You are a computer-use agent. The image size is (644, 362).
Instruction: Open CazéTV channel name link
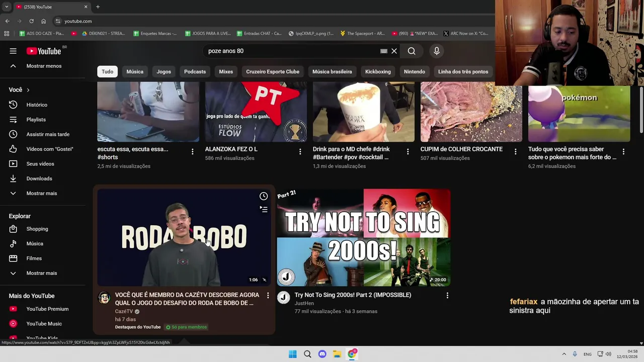point(124,311)
